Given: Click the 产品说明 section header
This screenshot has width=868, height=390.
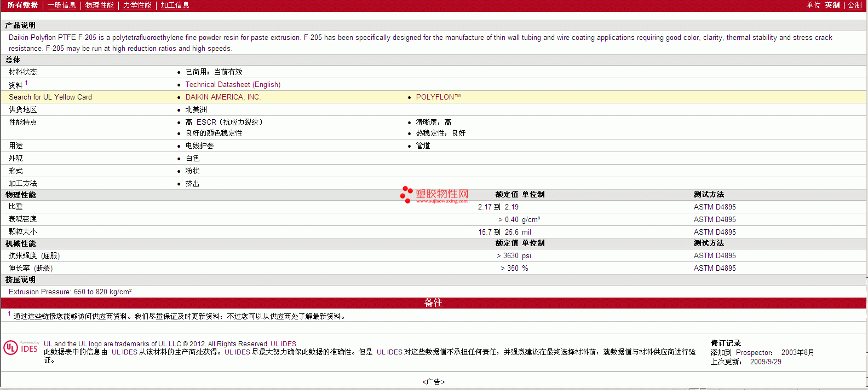Looking at the screenshot, I should click(x=20, y=25).
